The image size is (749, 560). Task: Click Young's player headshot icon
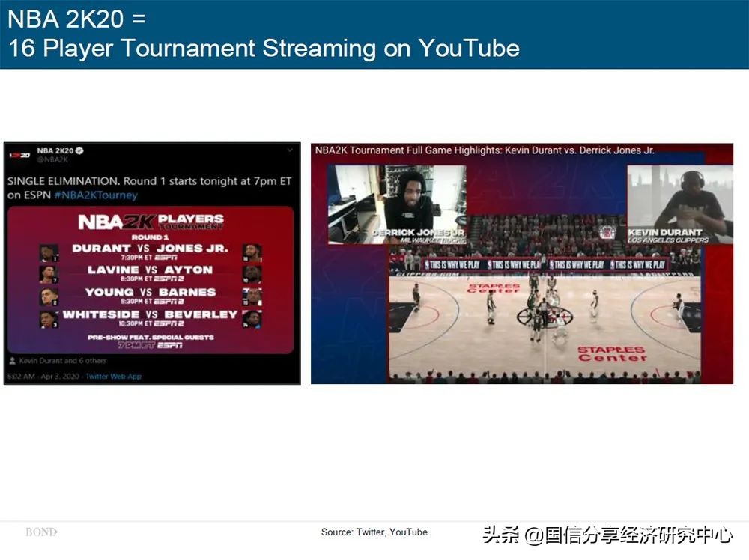pyautogui.click(x=49, y=296)
